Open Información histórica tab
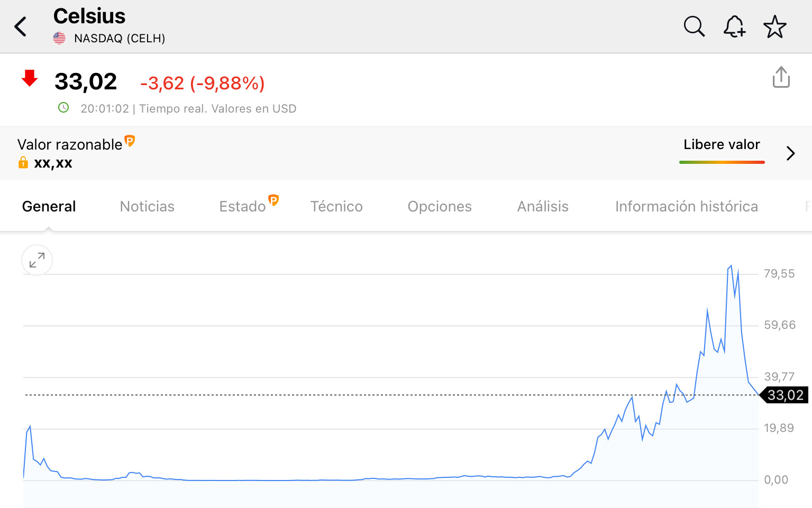Screen dimensions: 812x508 687,206
